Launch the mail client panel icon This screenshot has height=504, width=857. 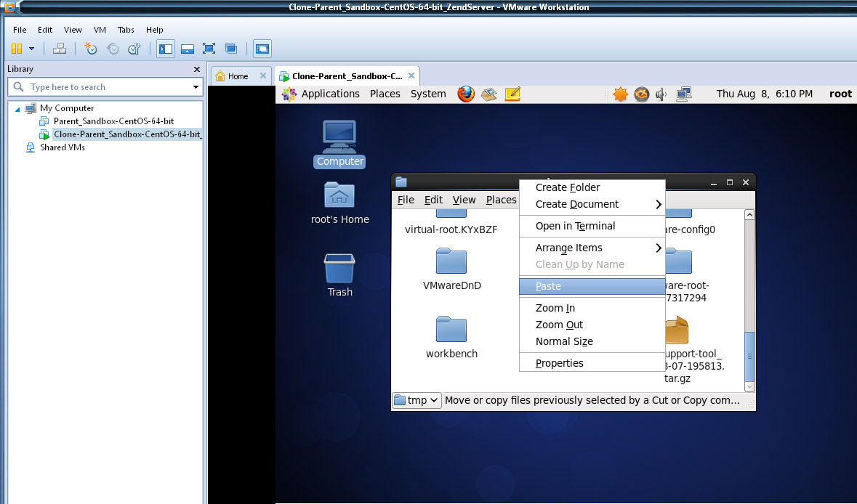pos(489,94)
